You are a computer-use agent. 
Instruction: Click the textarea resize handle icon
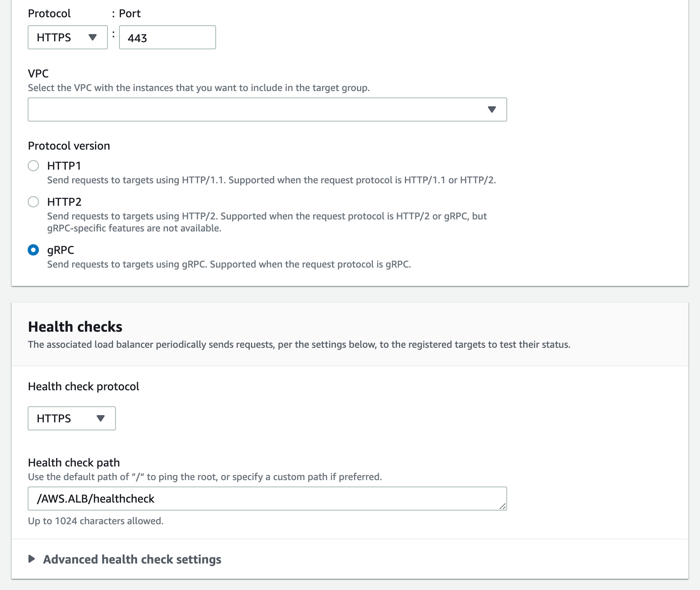click(504, 507)
